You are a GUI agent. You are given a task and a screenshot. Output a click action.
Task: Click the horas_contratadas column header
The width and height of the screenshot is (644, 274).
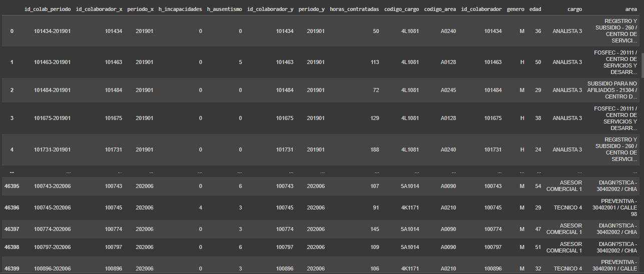pos(354,9)
